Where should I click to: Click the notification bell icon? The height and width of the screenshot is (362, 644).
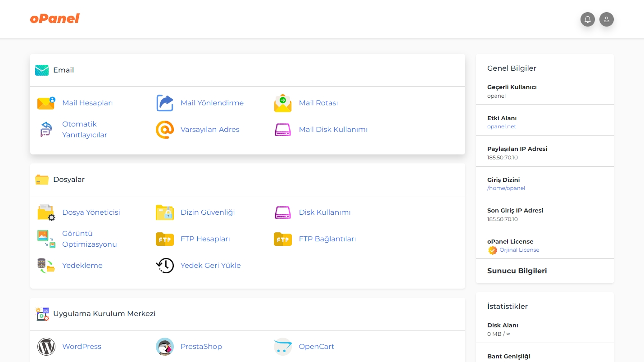pos(587,19)
